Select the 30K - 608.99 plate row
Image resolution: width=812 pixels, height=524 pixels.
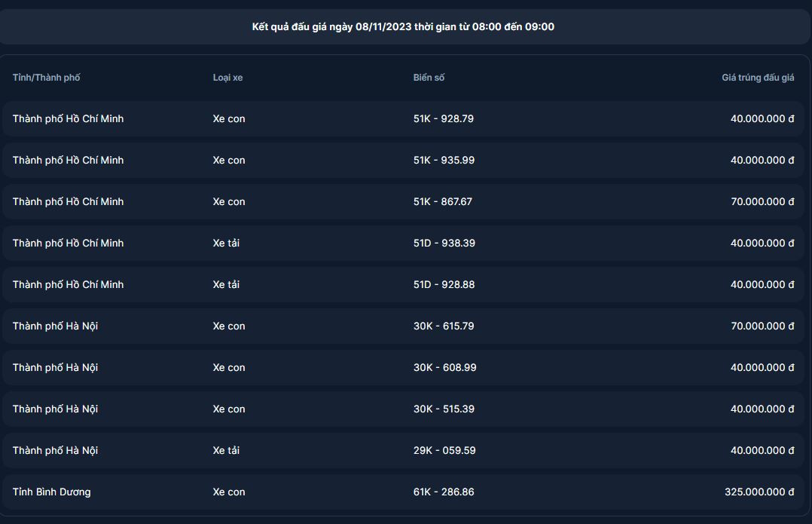[x=444, y=368]
